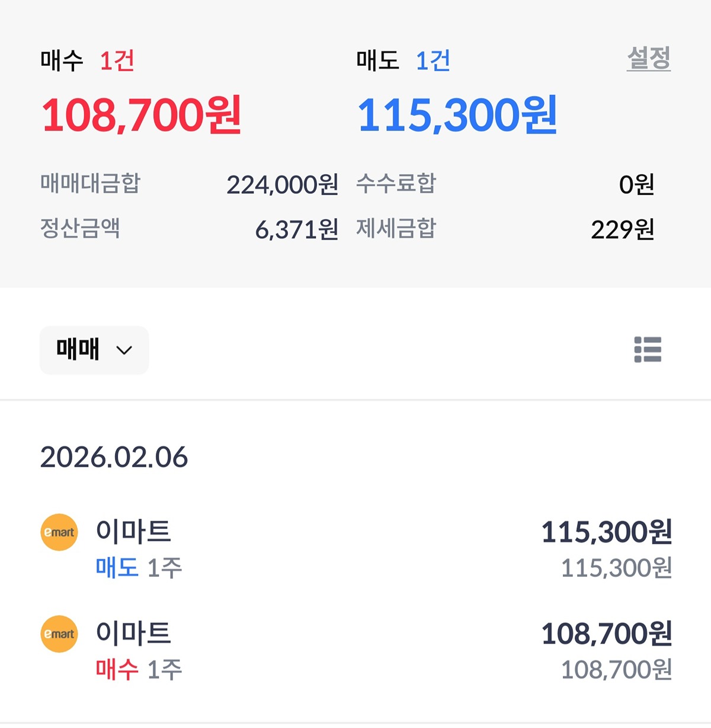This screenshot has height=728, width=711.
Task: Tap the 수수료합 0원 value
Action: coord(636,185)
